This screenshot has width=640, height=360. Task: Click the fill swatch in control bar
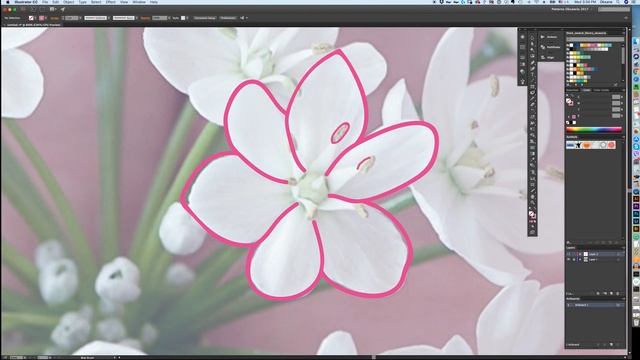coord(31,18)
